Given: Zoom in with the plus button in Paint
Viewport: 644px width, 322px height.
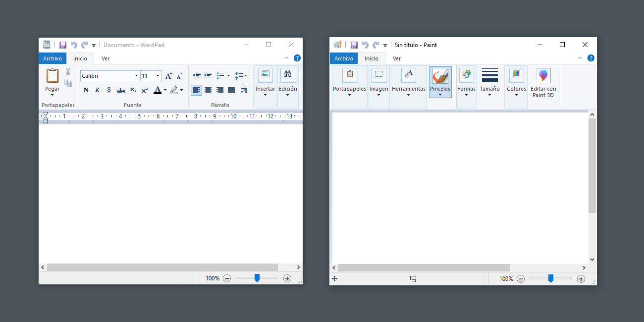Looking at the screenshot, I should point(581,279).
